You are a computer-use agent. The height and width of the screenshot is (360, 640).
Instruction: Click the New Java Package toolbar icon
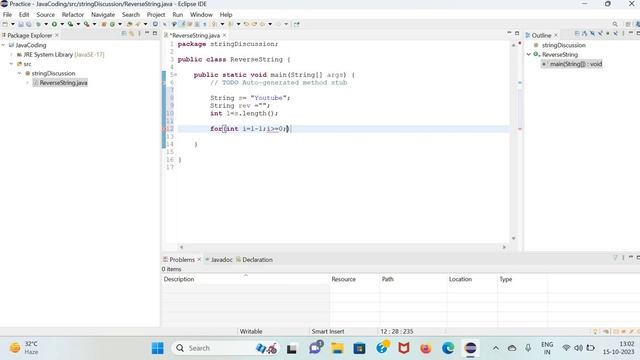point(104,24)
